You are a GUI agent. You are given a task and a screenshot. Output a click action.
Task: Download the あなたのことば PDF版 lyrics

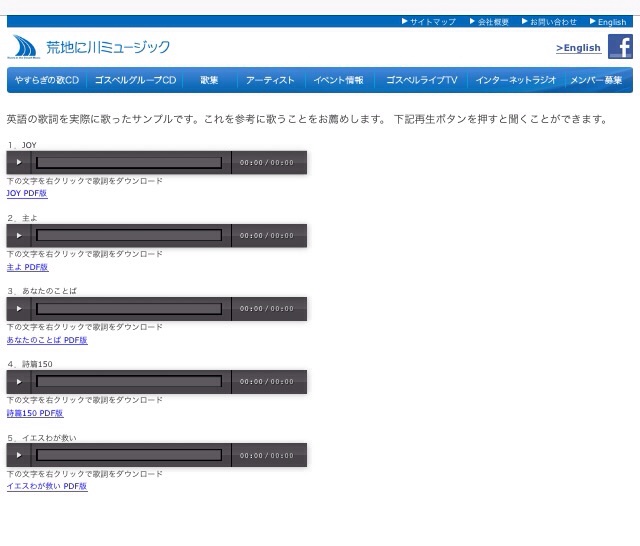pyautogui.click(x=47, y=340)
